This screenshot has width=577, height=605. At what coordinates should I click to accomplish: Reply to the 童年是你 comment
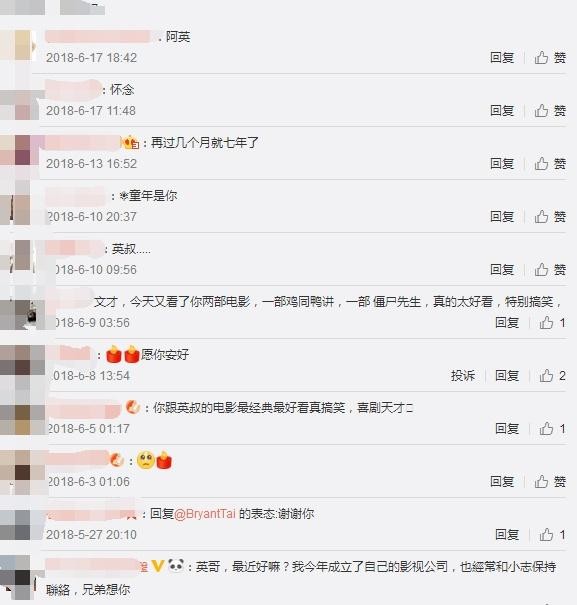502,216
